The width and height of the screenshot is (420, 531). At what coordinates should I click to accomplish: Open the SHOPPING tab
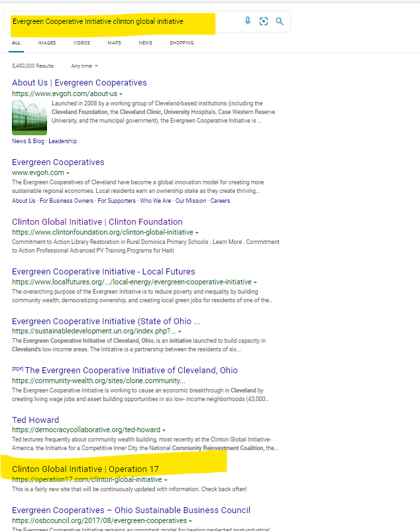click(182, 42)
